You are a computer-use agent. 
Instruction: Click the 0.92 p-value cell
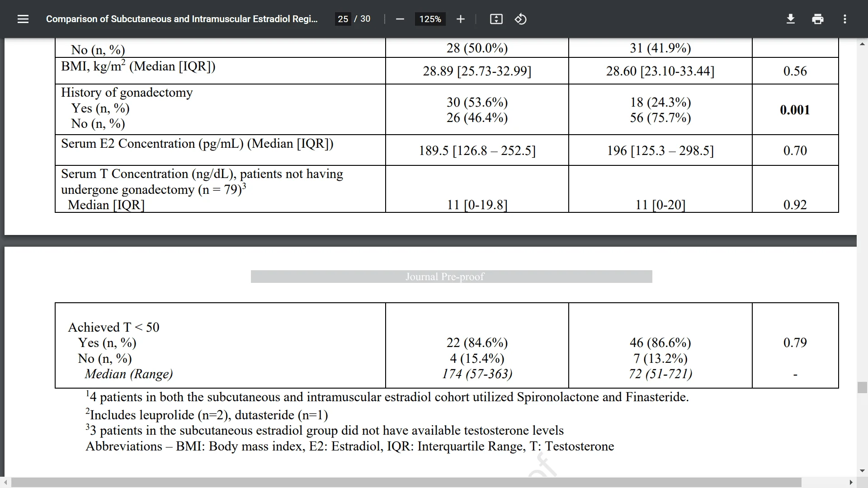795,205
